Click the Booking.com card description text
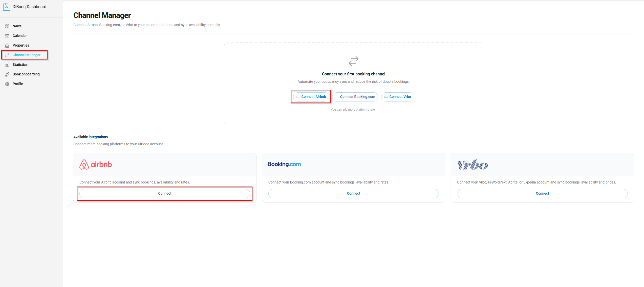The width and height of the screenshot is (644, 287). point(329,182)
